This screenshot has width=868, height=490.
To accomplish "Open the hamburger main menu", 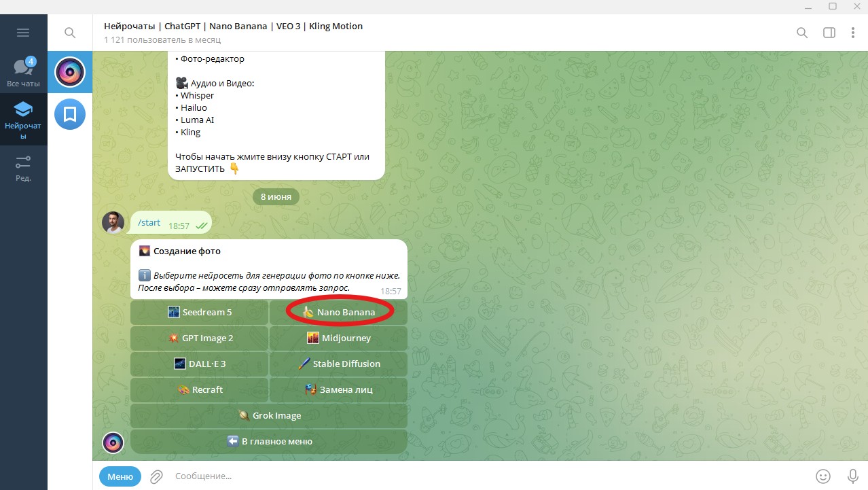I will point(23,33).
